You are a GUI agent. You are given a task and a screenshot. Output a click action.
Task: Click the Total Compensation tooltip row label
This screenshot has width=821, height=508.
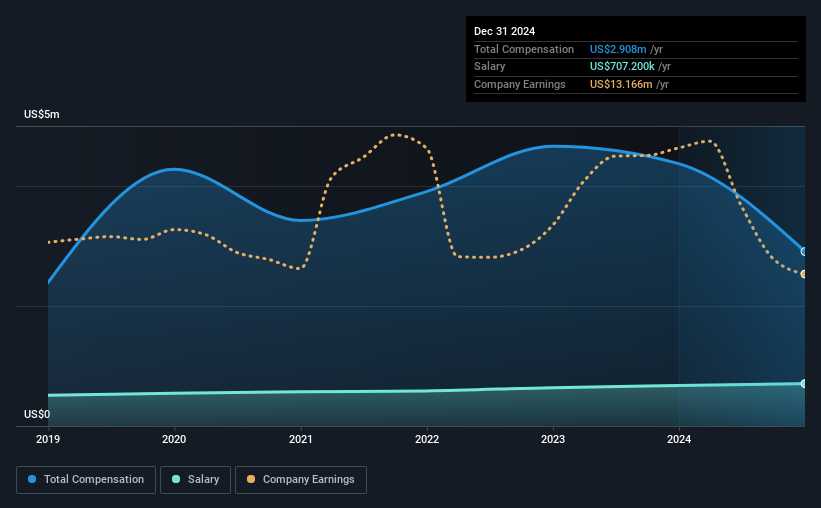point(524,49)
